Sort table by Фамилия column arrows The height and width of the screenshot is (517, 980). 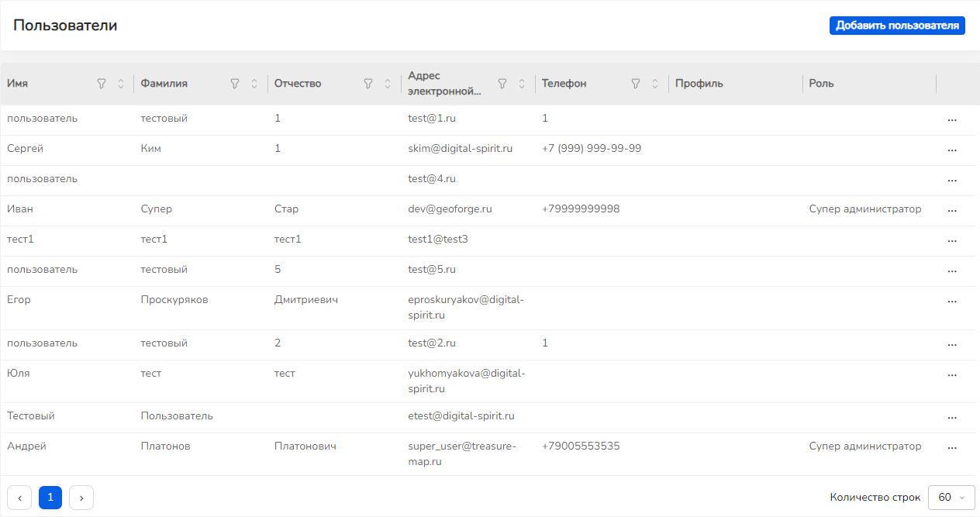coord(254,84)
